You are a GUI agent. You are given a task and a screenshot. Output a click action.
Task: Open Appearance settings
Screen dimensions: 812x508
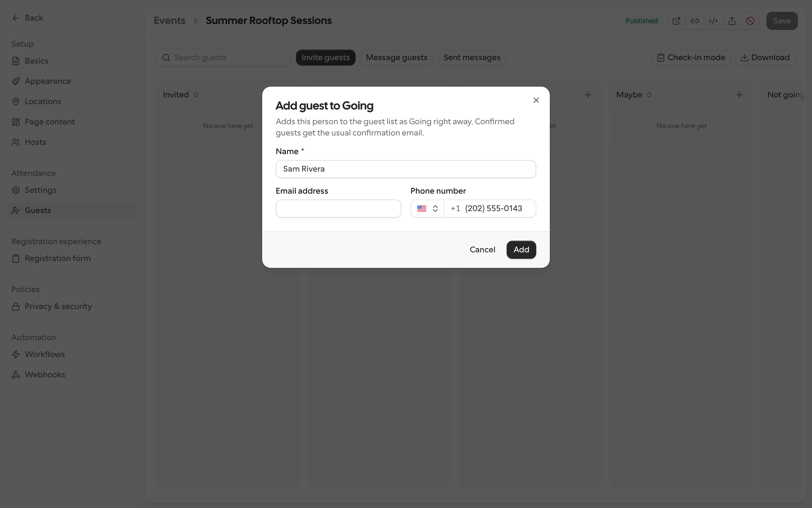(72, 81)
